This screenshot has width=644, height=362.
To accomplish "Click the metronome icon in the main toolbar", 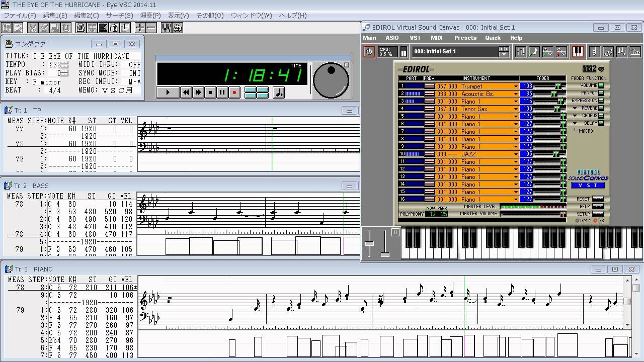I will coord(81,28).
